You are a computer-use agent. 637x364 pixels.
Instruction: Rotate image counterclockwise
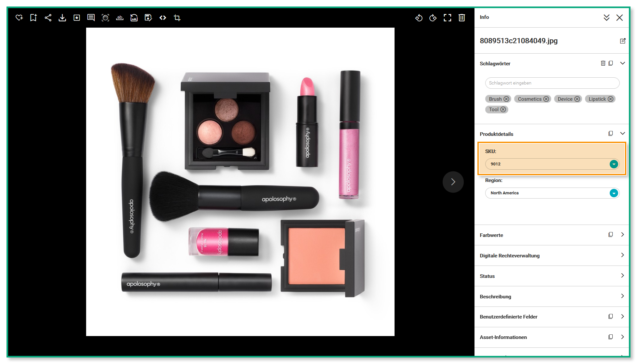click(419, 18)
